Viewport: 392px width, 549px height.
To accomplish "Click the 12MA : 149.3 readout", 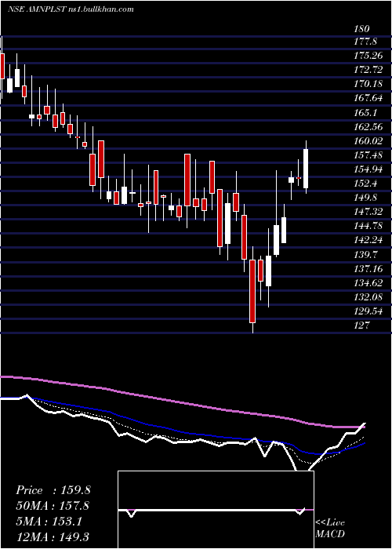I will click(53, 536).
